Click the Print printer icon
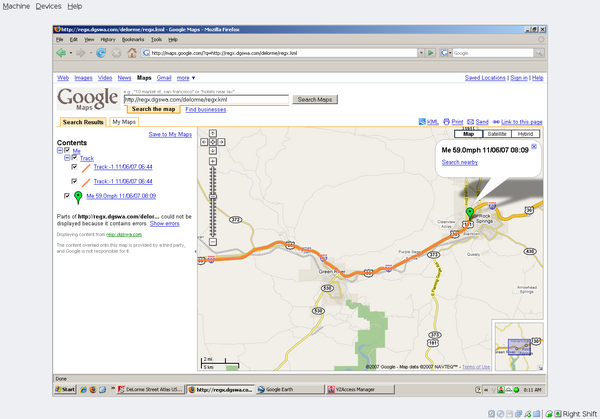This screenshot has height=419, width=600. (447, 122)
